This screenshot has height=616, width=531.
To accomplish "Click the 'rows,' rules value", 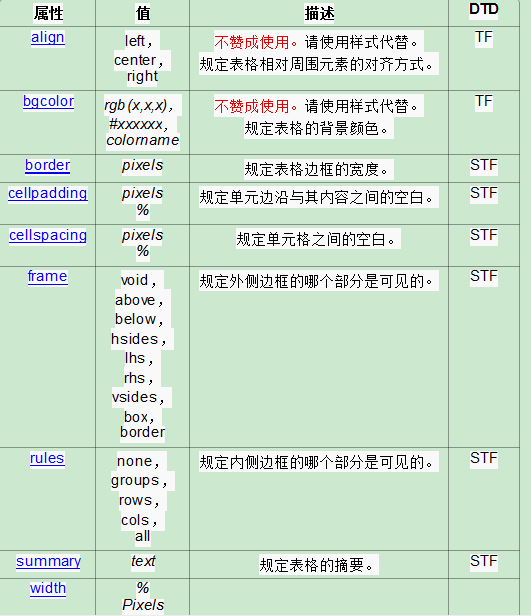I will click(x=139, y=500).
